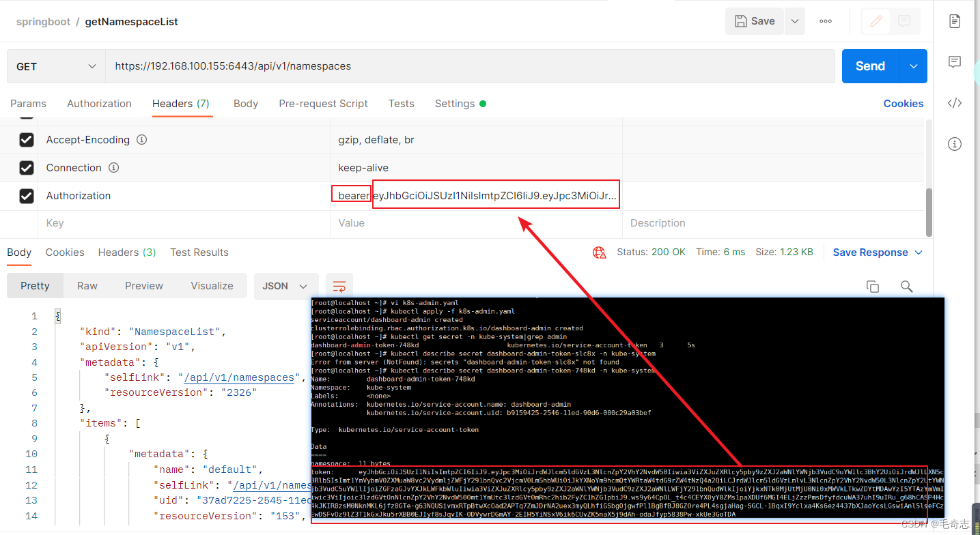Click the 'gzip, deflate, br' value cell

pyautogui.click(x=476, y=140)
